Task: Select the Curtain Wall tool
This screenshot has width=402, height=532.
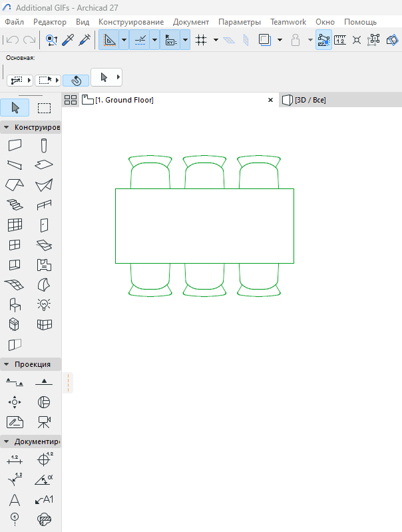Action: click(x=15, y=225)
